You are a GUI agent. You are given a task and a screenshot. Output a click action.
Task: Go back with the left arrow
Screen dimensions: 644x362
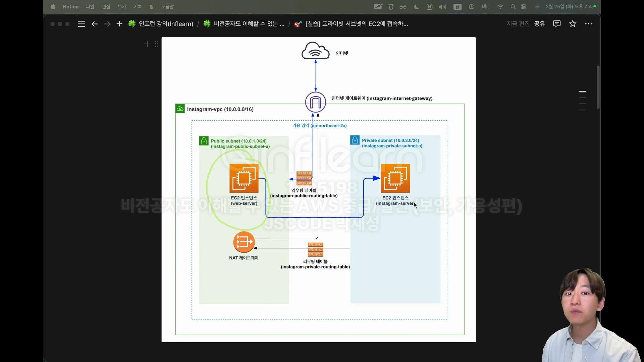coord(95,24)
